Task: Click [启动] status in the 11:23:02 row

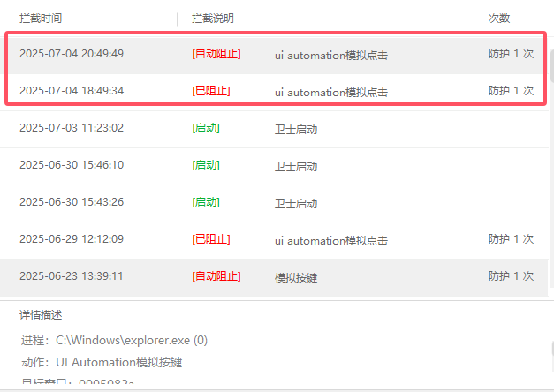Action: [x=205, y=128]
